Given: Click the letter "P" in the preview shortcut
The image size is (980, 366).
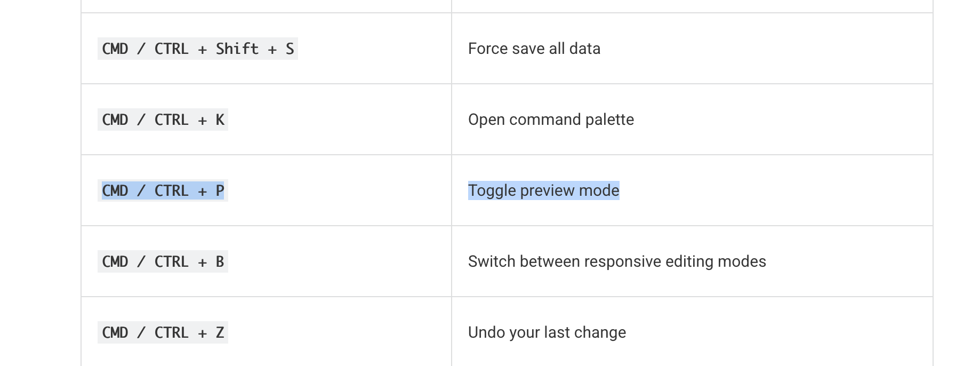Looking at the screenshot, I should click(x=220, y=191).
